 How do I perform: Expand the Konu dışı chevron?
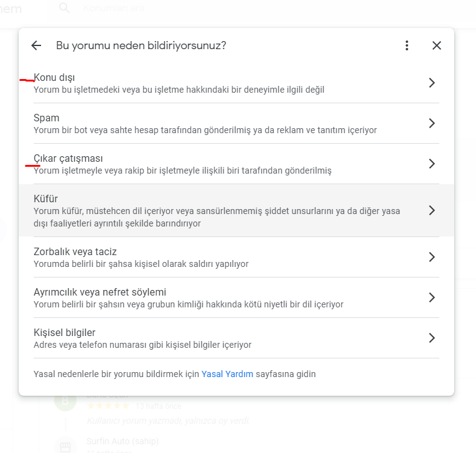coord(432,83)
